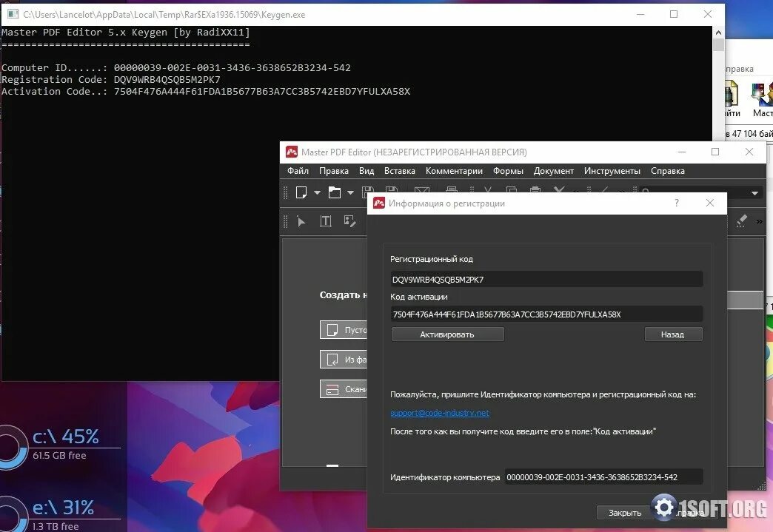The image size is (773, 532).
Task: Click the blank document creation button
Action: (x=344, y=329)
